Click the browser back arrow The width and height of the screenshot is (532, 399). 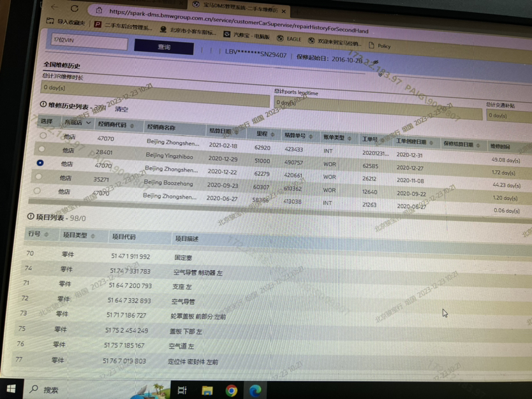pyautogui.click(x=55, y=7)
